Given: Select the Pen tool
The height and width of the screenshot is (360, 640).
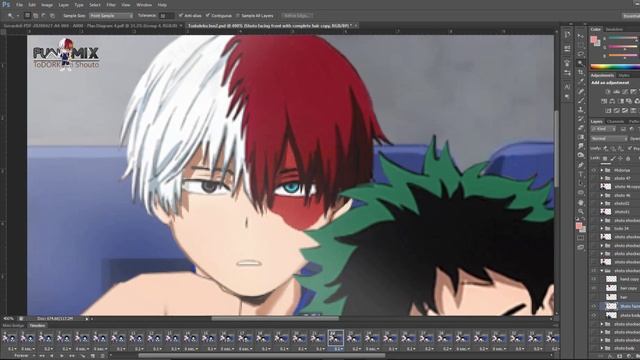Looking at the screenshot, I should [580, 165].
